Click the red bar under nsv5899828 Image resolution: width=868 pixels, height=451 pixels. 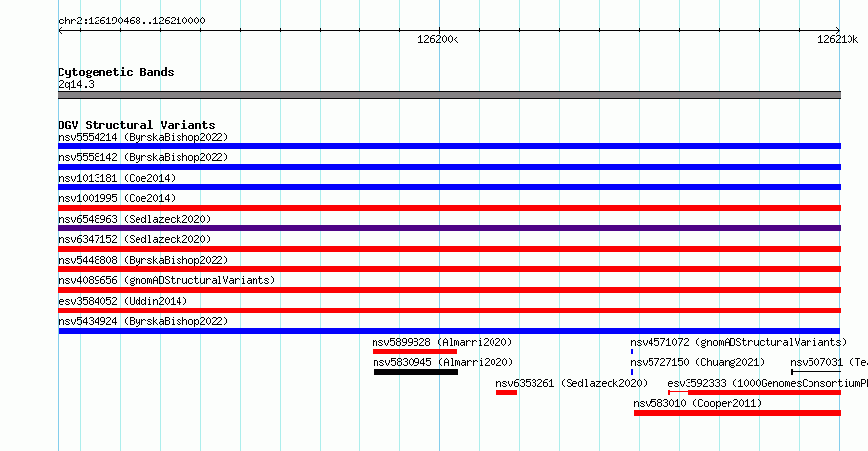click(414, 351)
